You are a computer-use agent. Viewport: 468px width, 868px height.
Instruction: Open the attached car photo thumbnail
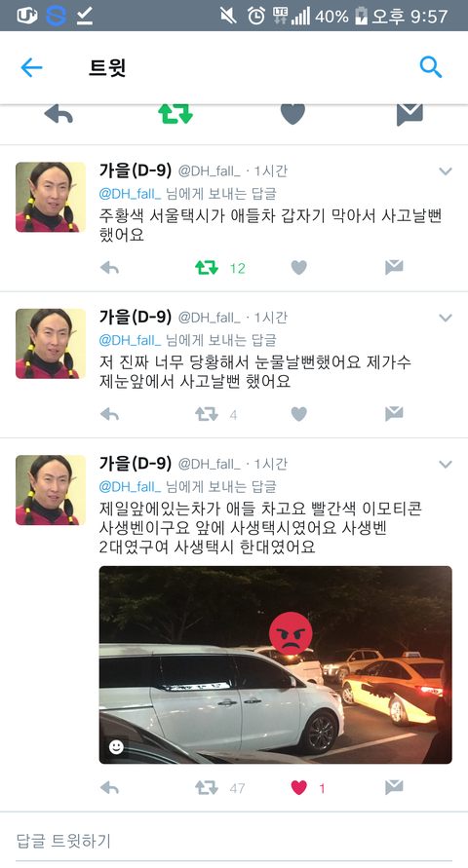pos(275,664)
